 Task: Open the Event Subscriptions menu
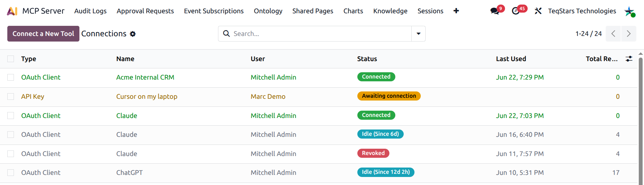[x=214, y=11]
